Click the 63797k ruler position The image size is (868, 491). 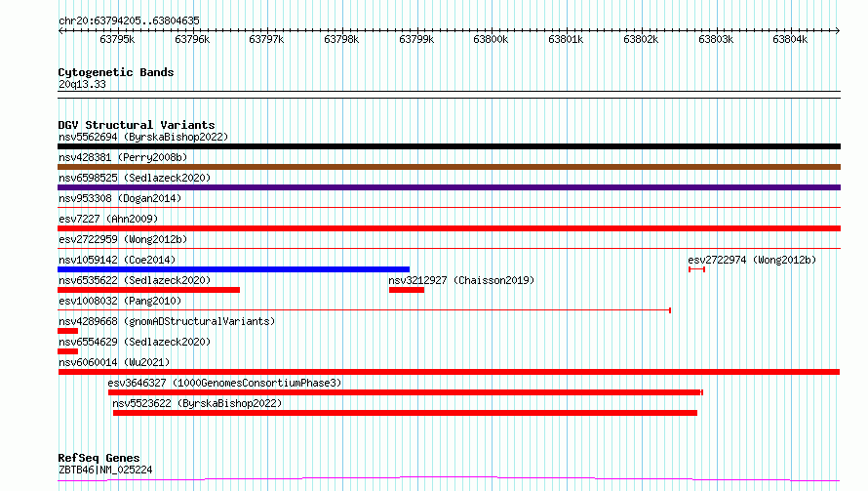(x=266, y=39)
